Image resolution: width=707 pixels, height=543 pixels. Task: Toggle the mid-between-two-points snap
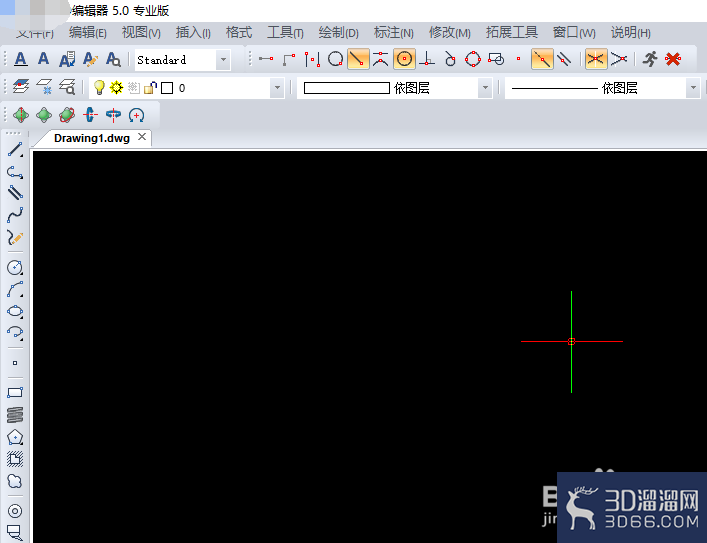(x=312, y=59)
